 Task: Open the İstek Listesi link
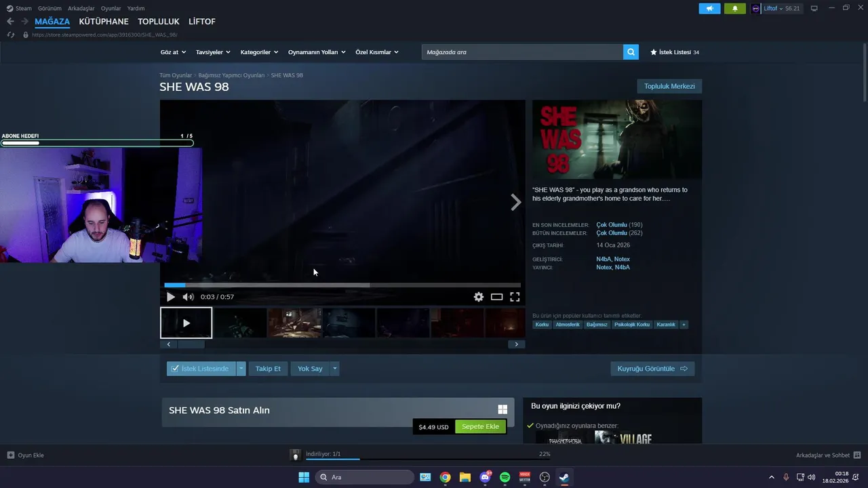click(675, 52)
